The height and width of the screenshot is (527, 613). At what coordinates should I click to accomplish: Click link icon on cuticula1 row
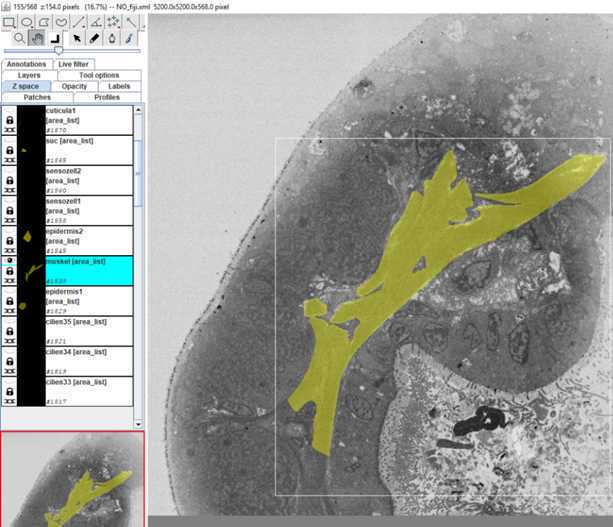[x=9, y=130]
